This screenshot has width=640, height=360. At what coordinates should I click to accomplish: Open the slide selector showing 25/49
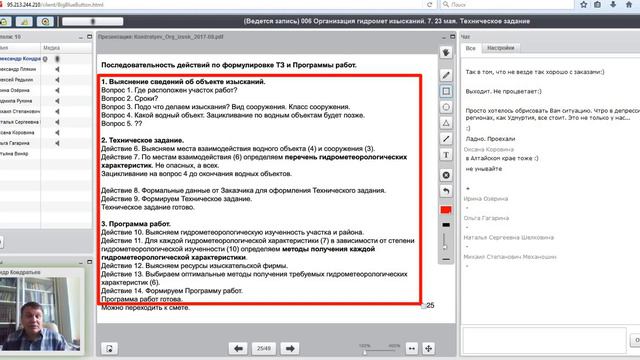pyautogui.click(x=264, y=348)
